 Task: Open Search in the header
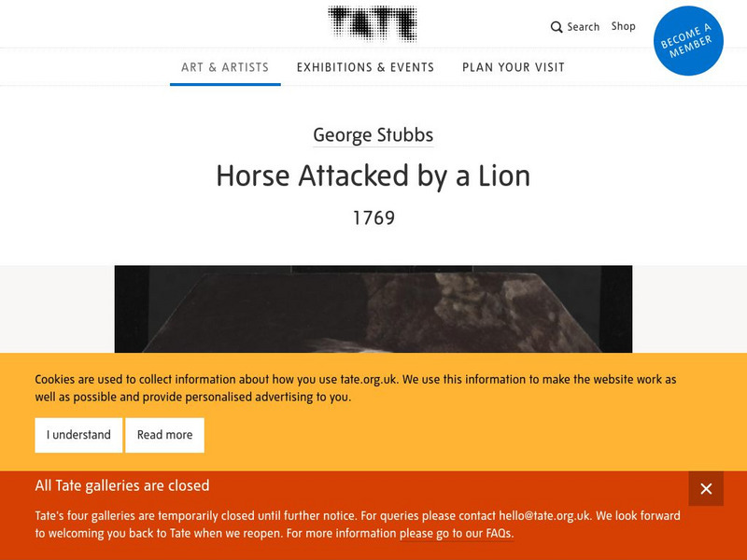point(575,27)
